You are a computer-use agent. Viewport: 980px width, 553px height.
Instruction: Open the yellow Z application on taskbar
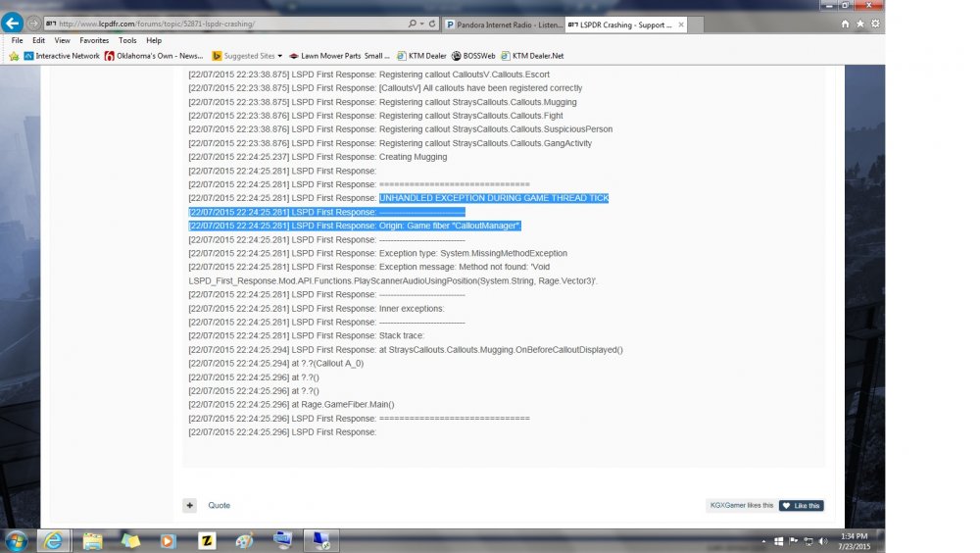206,540
